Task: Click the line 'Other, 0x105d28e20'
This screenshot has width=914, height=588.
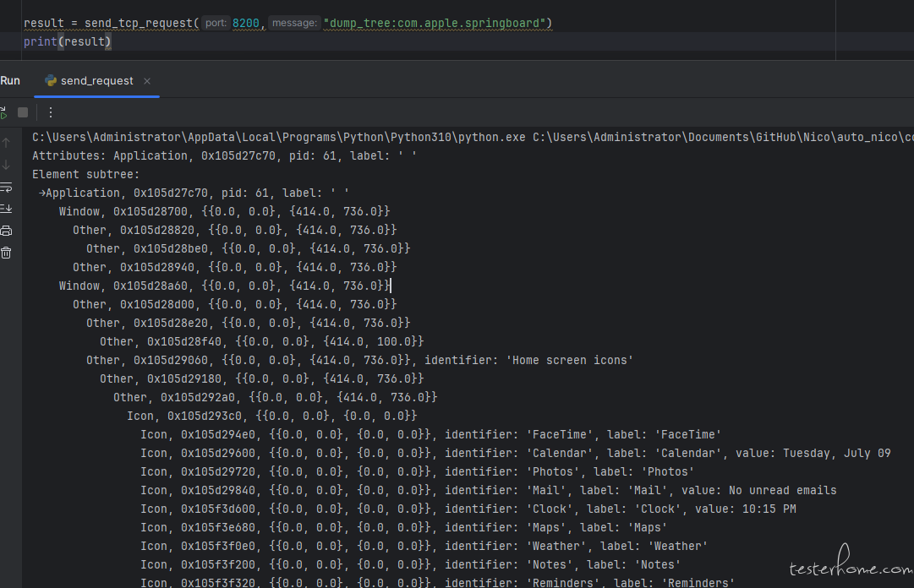Action: [x=249, y=324]
